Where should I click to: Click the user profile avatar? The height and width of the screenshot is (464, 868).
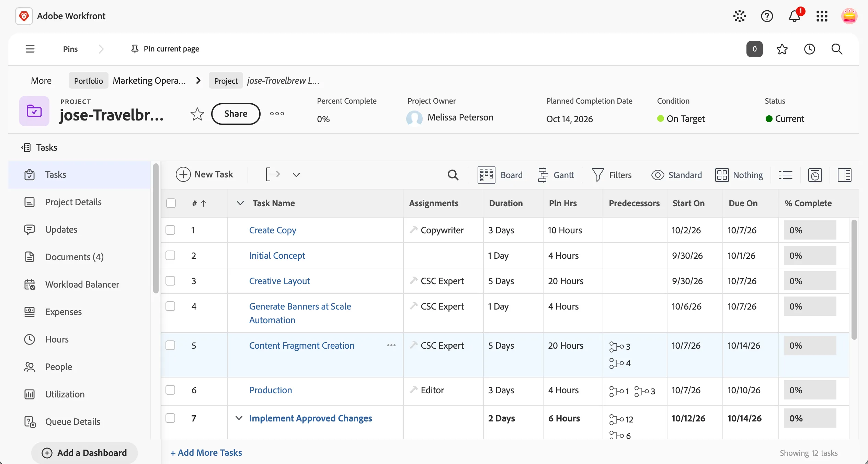click(849, 16)
